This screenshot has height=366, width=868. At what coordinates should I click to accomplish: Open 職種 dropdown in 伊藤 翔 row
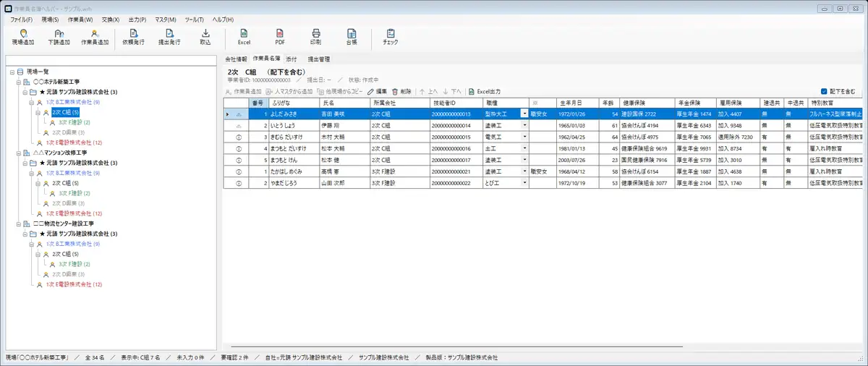(524, 125)
